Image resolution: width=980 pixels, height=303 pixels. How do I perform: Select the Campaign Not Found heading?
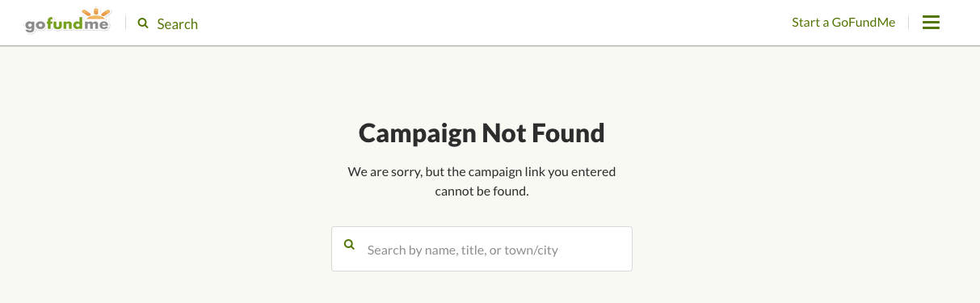482,133
